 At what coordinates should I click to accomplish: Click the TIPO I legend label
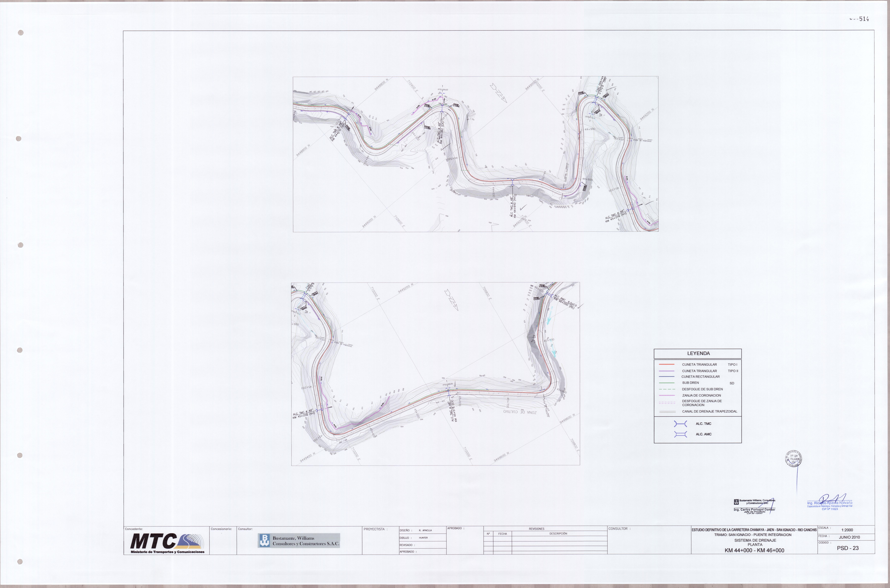coord(732,364)
